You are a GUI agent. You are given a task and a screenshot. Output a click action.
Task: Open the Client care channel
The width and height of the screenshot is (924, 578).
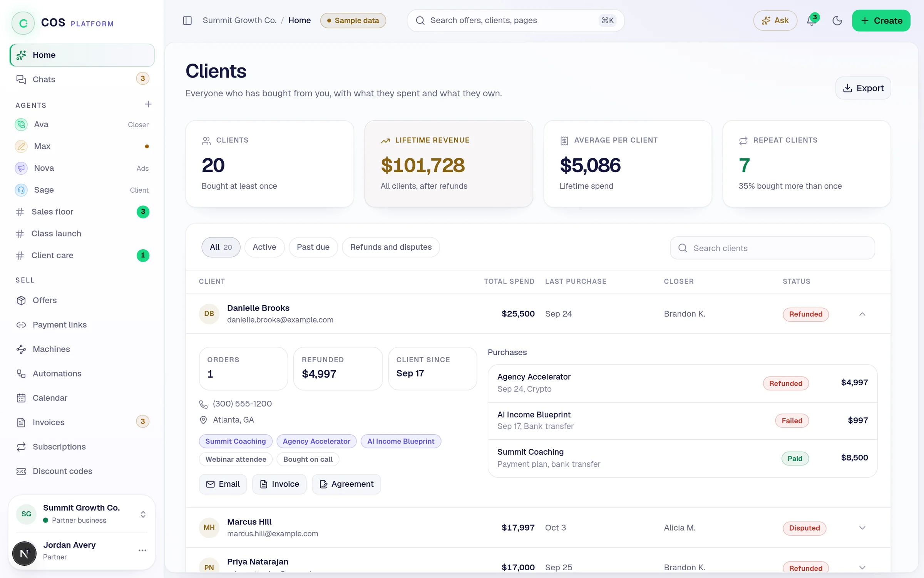coord(82,255)
